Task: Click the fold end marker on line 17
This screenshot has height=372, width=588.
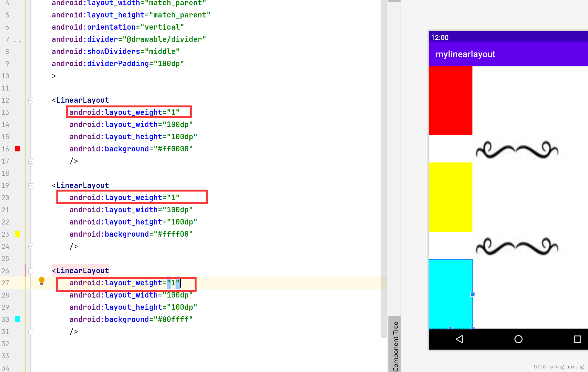Action: tap(31, 161)
